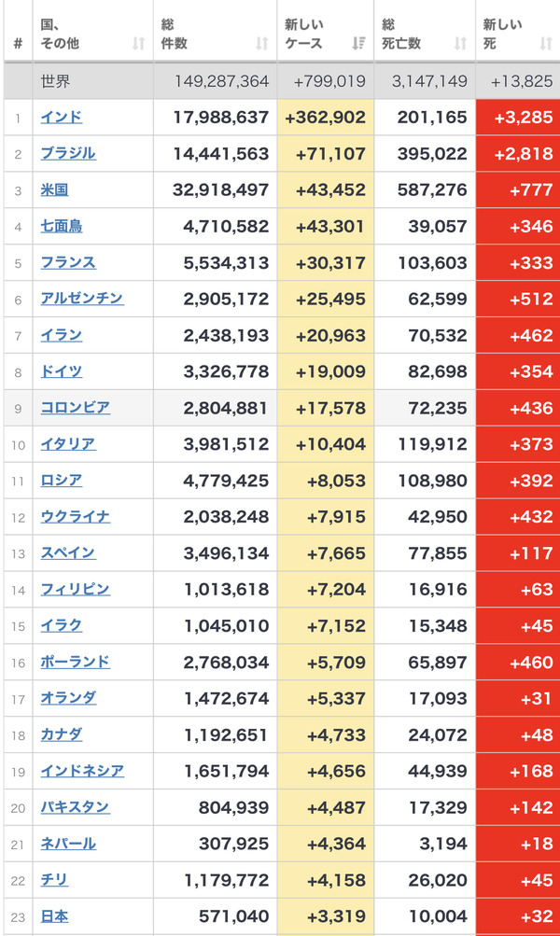
Task: Click the # column header
Action: pos(18,43)
